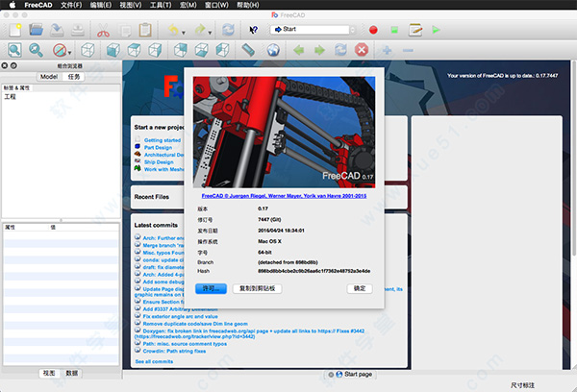Open the 视图(V) menu
Viewport: 577px width, 392px height.
click(x=131, y=5)
